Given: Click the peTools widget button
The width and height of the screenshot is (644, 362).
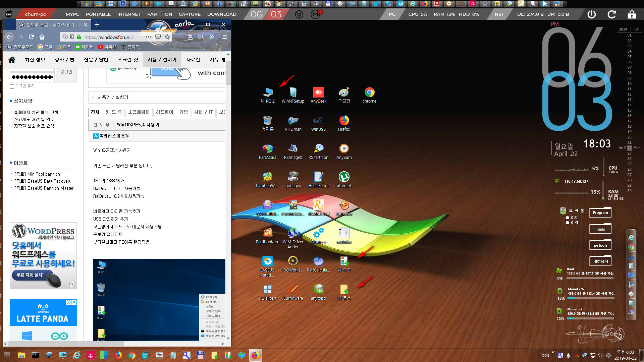Looking at the screenshot, I should tap(600, 245).
